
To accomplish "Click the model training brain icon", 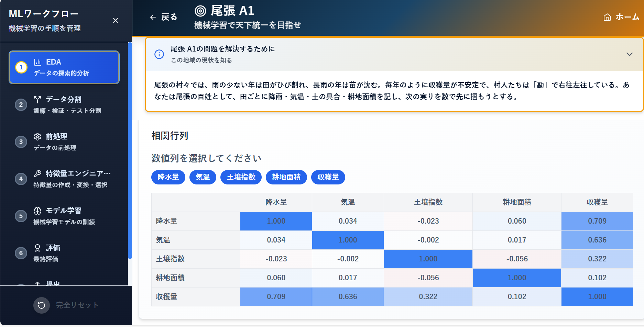I will [37, 211].
